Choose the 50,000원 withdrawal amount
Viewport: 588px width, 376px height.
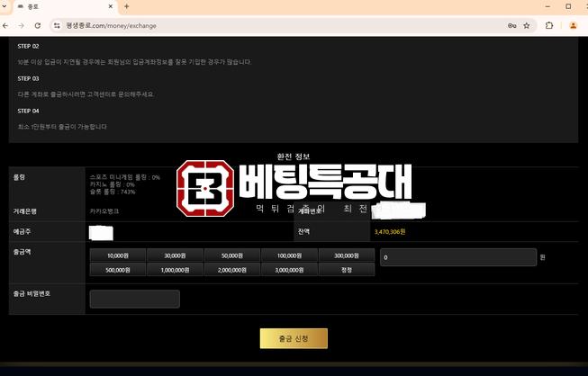232,255
